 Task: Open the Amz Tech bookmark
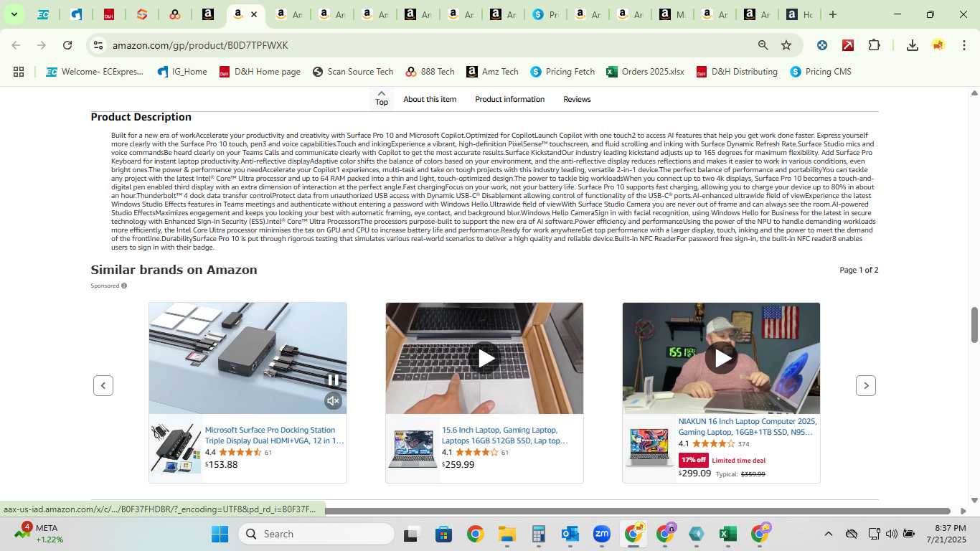point(492,72)
